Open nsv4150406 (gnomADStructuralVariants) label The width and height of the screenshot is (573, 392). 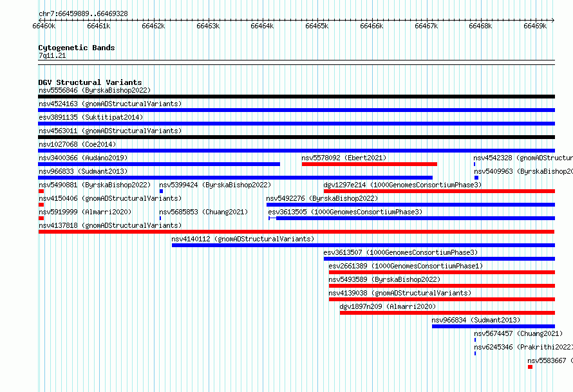pyautogui.click(x=110, y=198)
